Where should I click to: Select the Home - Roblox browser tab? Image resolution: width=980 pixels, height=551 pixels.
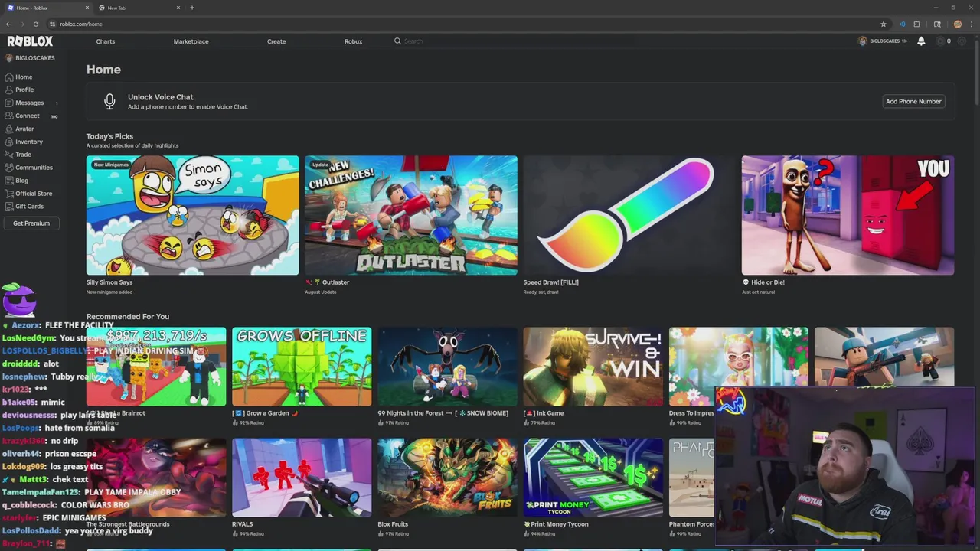tap(47, 8)
